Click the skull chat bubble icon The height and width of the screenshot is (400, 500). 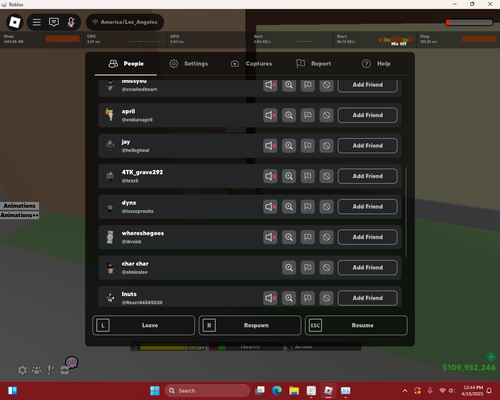[x=71, y=362]
